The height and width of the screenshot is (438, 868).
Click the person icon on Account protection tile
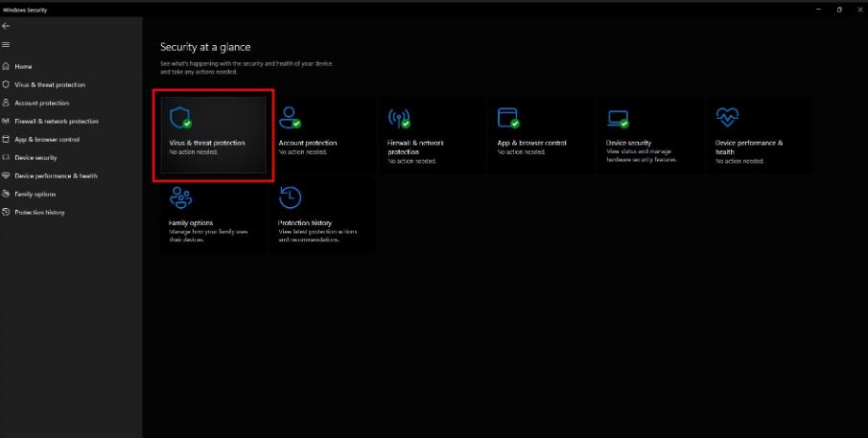[x=290, y=118]
